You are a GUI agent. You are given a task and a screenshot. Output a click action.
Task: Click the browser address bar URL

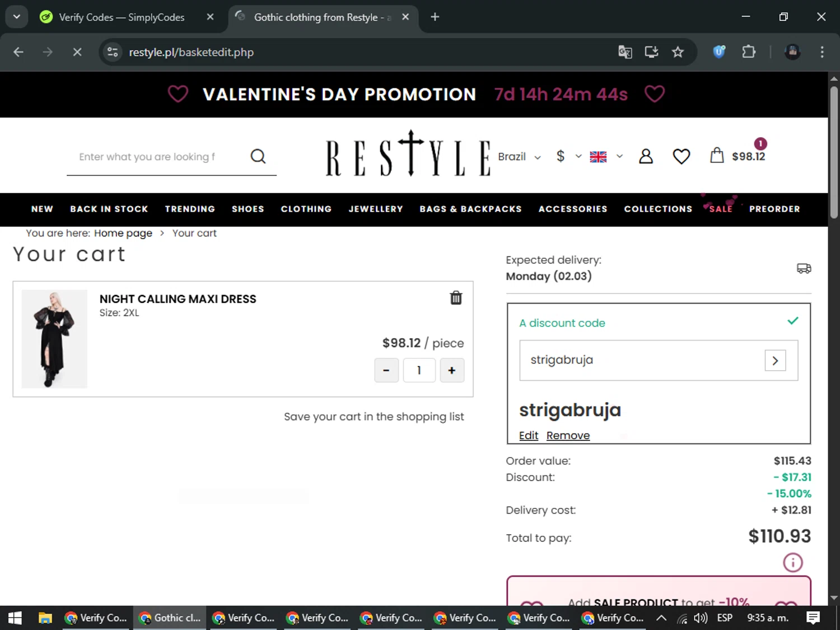point(191,52)
